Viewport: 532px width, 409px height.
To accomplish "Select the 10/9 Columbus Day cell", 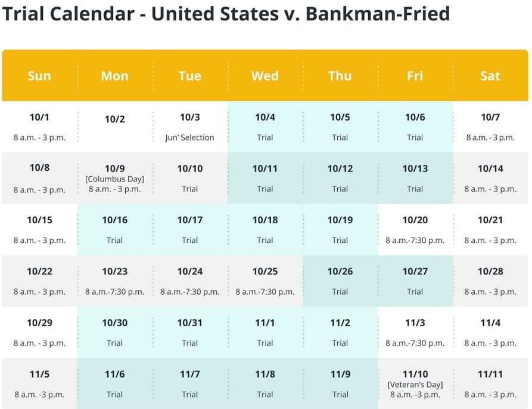I will coord(114,178).
